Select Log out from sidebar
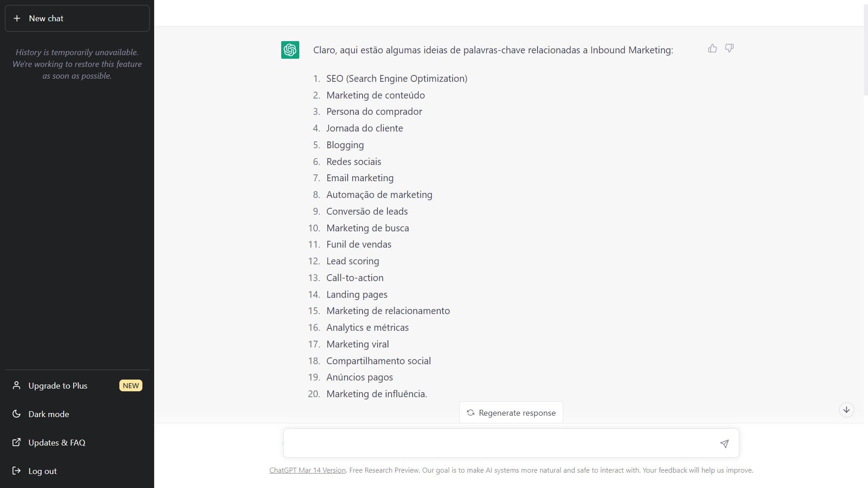Image resolution: width=868 pixels, height=488 pixels. (42, 471)
